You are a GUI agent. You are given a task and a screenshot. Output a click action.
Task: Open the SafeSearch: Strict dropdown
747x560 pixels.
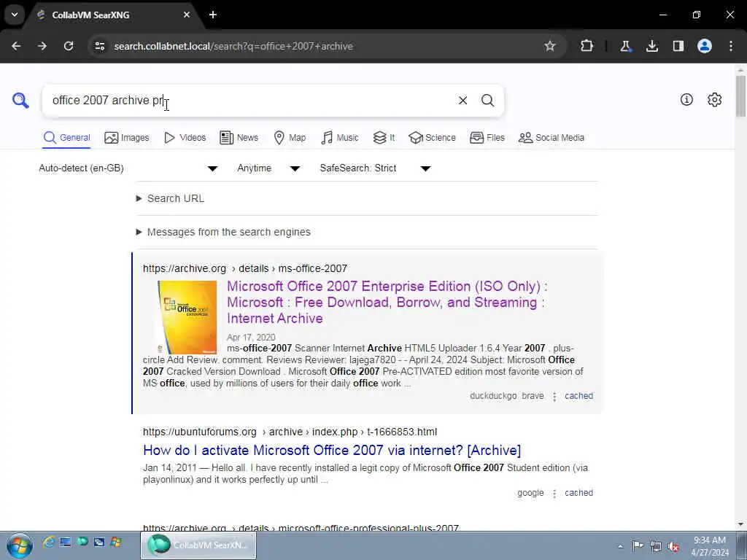(376, 168)
